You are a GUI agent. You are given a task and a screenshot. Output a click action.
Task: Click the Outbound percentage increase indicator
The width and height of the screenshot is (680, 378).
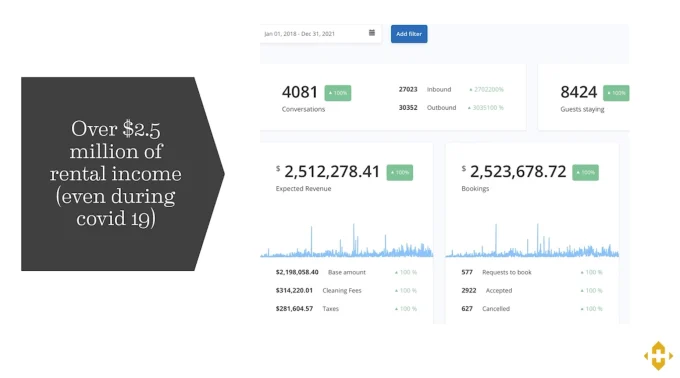[x=485, y=108]
